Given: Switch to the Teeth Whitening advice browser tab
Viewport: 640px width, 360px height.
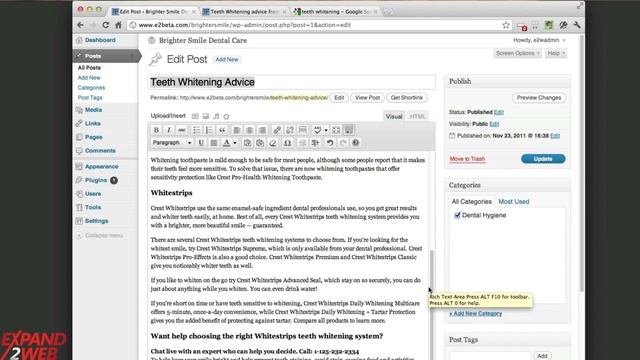Looking at the screenshot, I should (244, 11).
